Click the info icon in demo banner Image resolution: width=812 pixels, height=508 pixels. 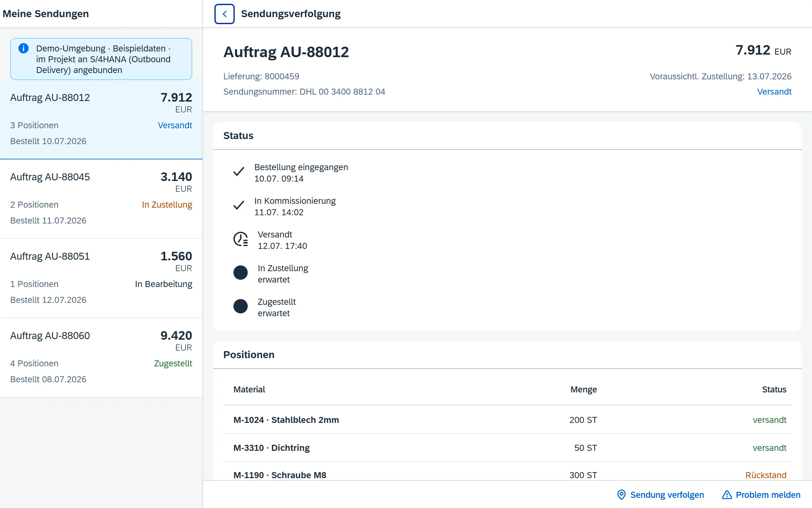23,48
